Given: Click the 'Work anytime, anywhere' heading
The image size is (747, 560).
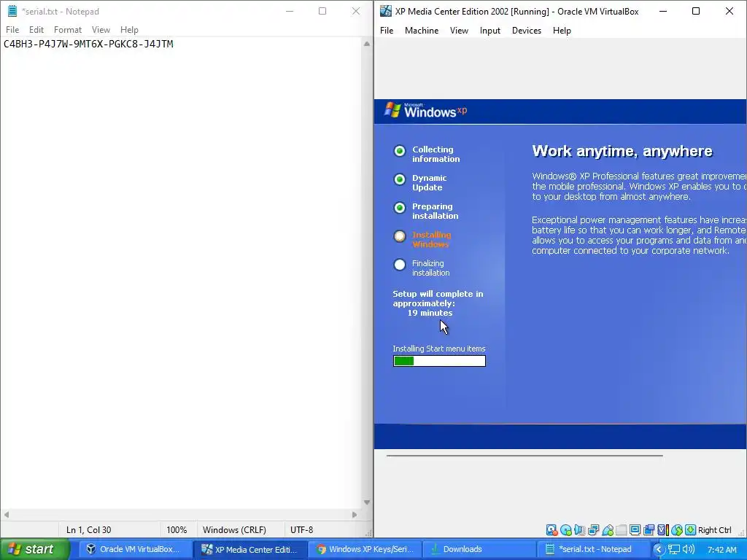Looking at the screenshot, I should (x=622, y=152).
